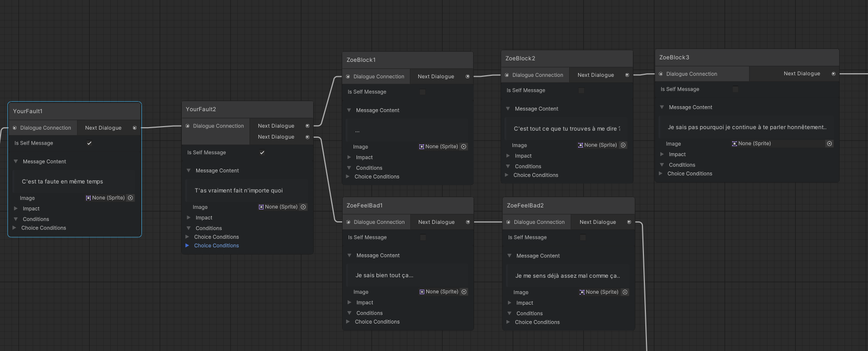Expand the blue highlighted Choice Conditions in YourFault2
Image resolution: width=868 pixels, height=351 pixels.
tap(187, 246)
